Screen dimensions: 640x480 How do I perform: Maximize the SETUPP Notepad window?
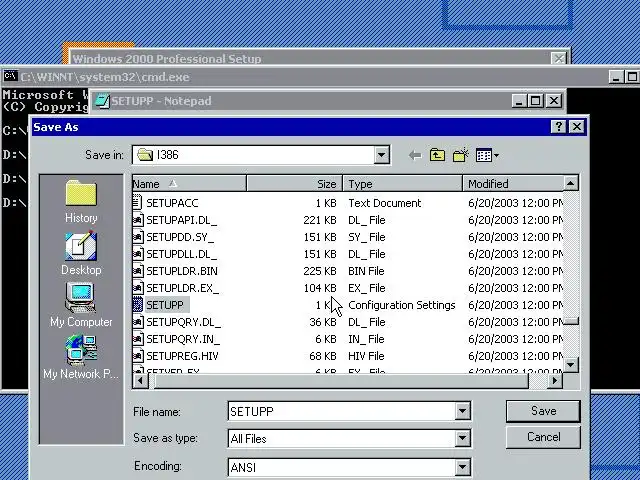pyautogui.click(x=536, y=101)
